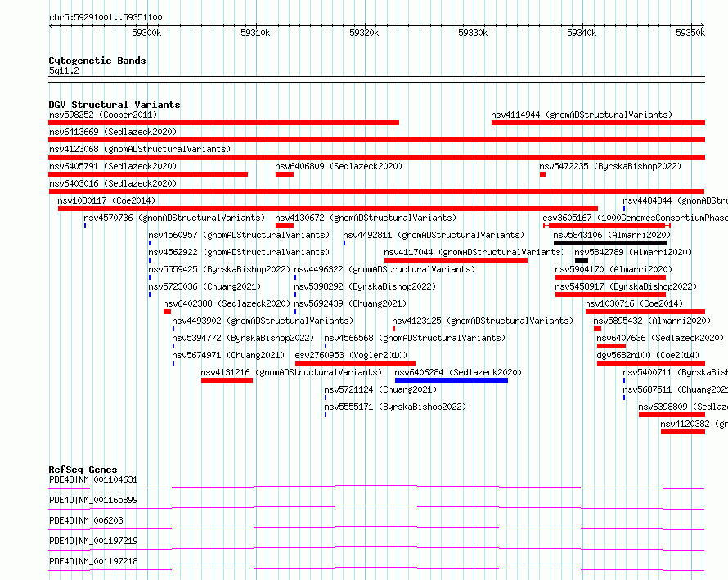Select the esv2760953 (Vogler2010) label
This screenshot has height=580, width=728.
click(351, 355)
